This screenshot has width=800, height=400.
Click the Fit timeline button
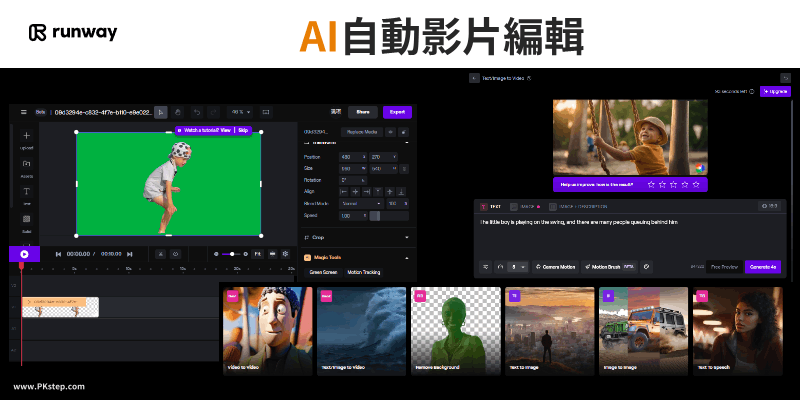(258, 254)
